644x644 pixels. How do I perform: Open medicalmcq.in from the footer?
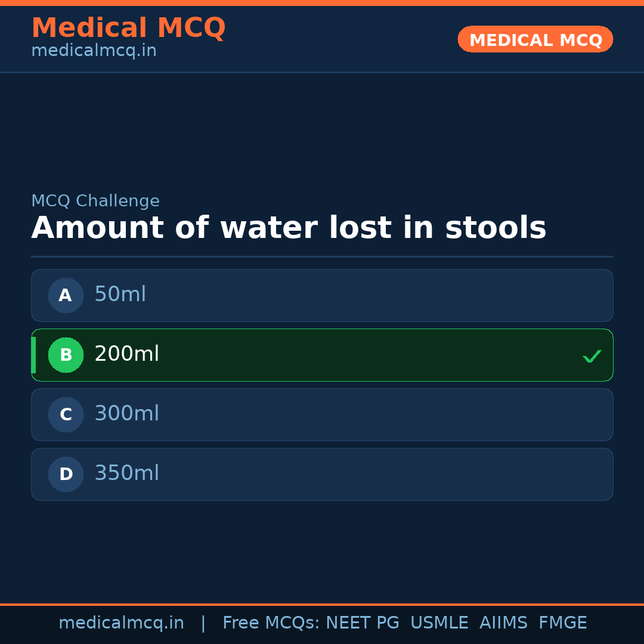click(122, 622)
